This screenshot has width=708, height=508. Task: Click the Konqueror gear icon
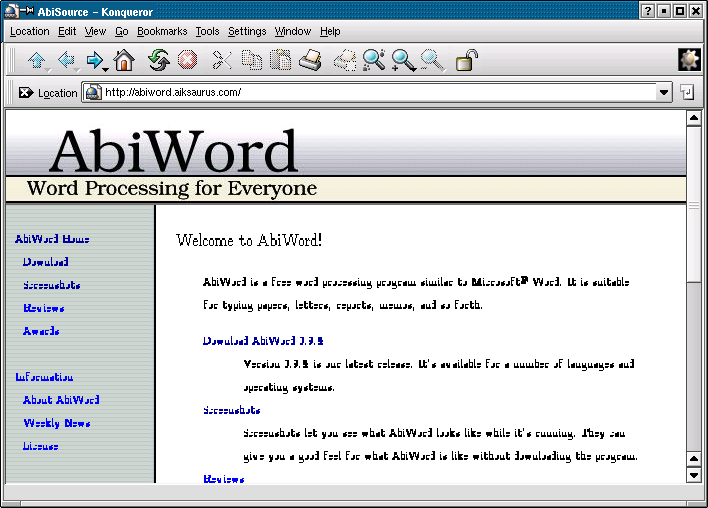[x=688, y=60]
